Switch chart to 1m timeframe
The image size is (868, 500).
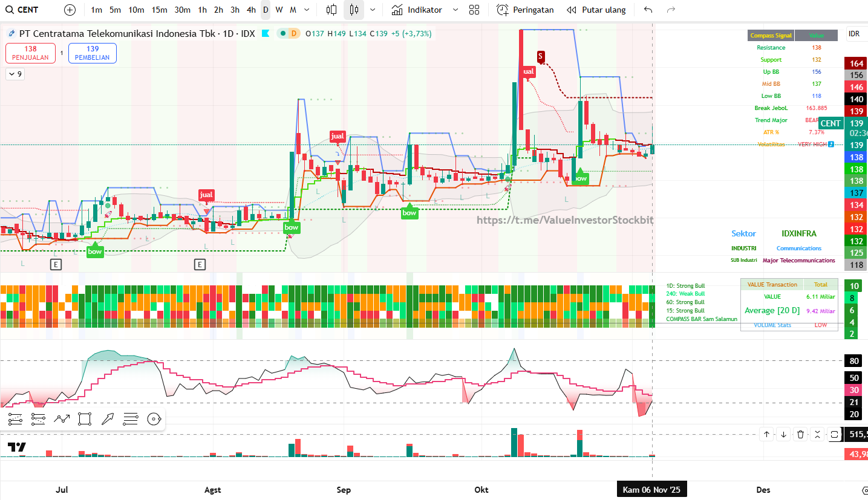pyautogui.click(x=96, y=10)
